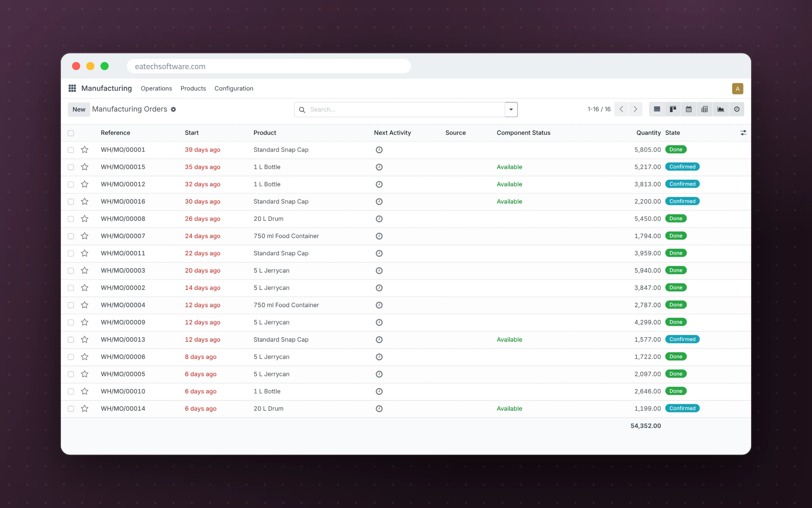Image resolution: width=812 pixels, height=508 pixels.
Task: Click Available status of WH/MO/00013
Action: pos(509,340)
